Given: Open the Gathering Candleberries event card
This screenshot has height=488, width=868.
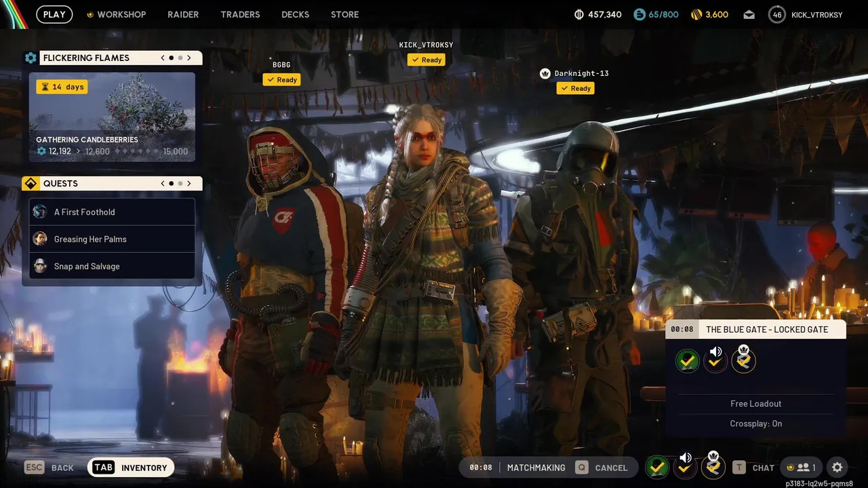Looking at the screenshot, I should click(x=112, y=117).
